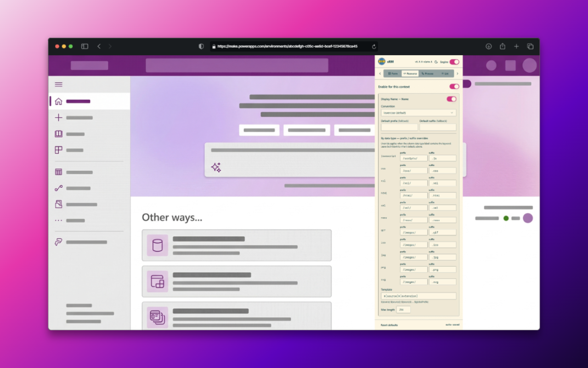Open the Solutions icon in sidebar
This screenshot has width=588, height=368.
[58, 204]
